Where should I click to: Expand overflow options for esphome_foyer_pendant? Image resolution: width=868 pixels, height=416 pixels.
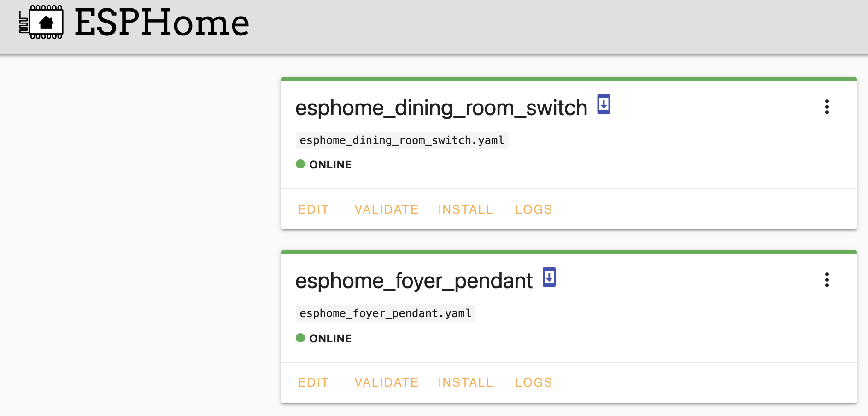pos(827,280)
